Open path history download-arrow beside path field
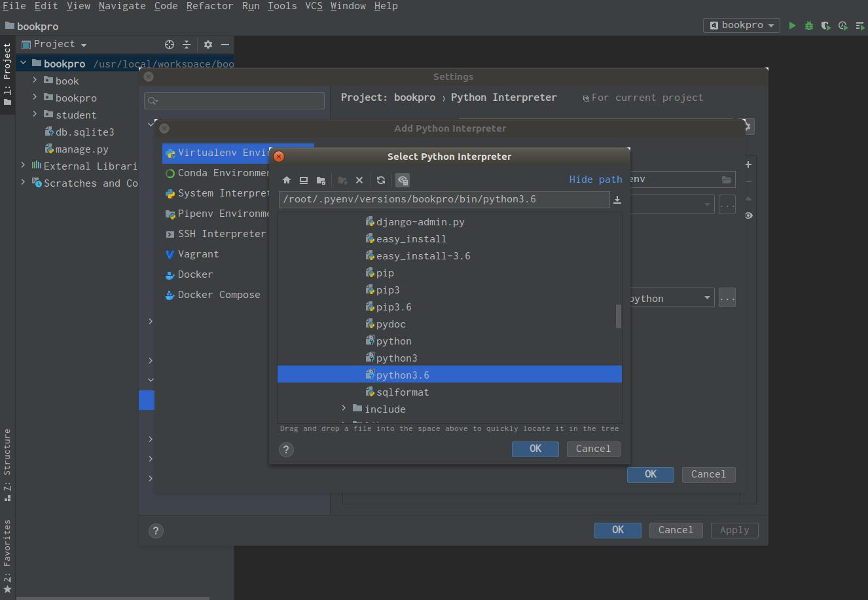 [x=617, y=200]
